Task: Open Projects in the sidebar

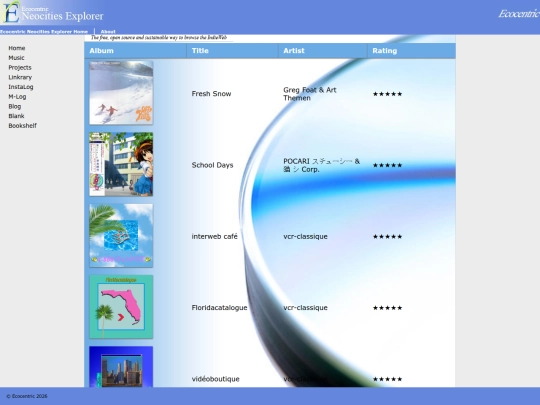Action: click(20, 68)
